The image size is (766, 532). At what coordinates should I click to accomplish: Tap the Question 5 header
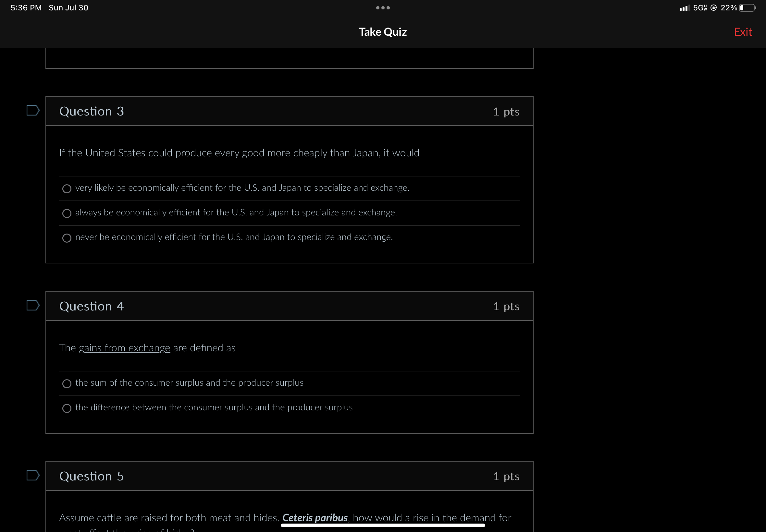(92, 476)
